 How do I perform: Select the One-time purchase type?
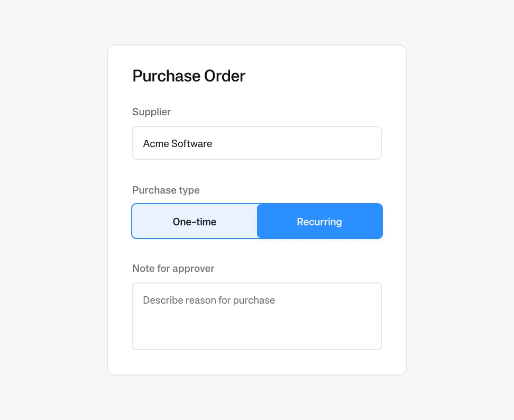[x=195, y=221]
